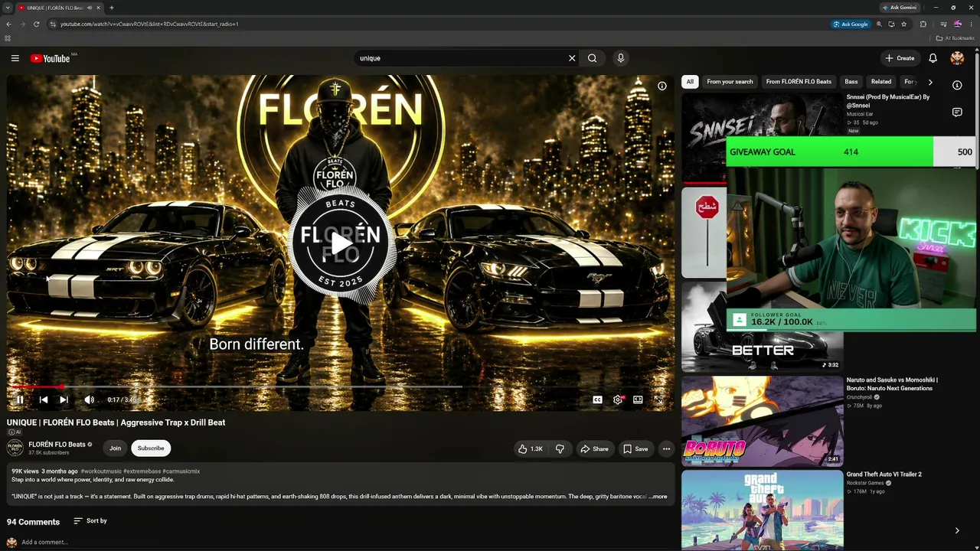Select the Related filter chip
Viewport: 980px width, 551px height.
[x=881, y=82]
